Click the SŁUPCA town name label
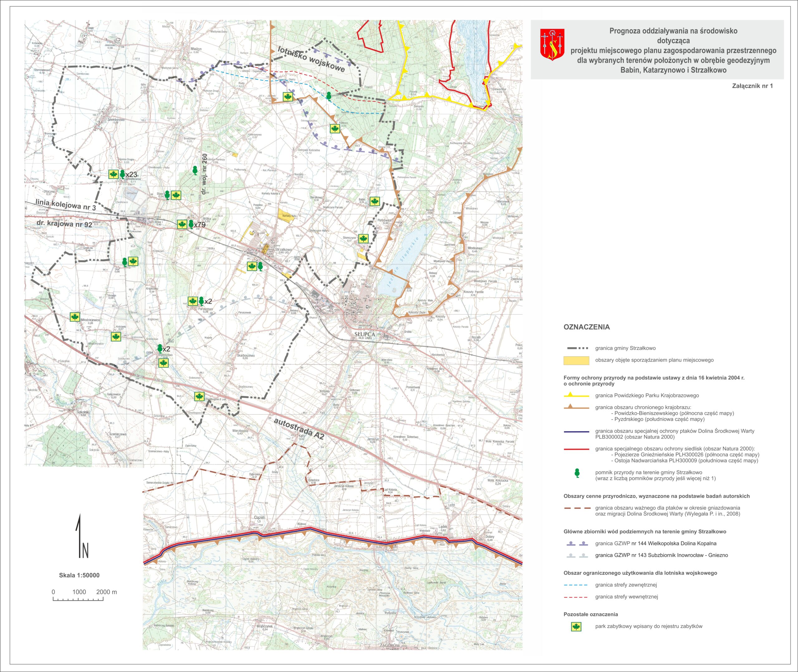 tap(364, 334)
